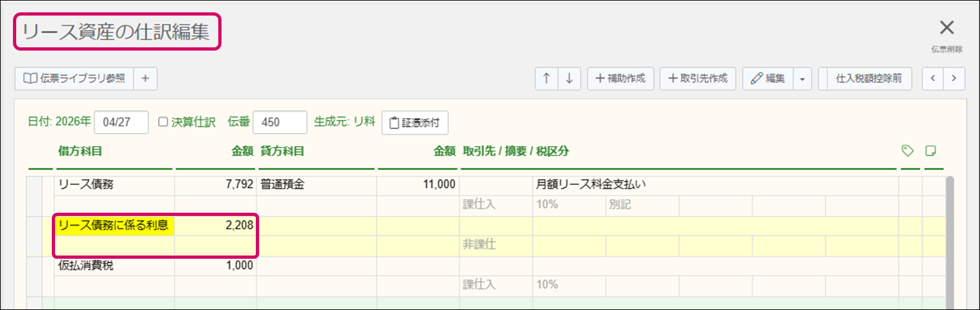Screen dimensions: 980x310
Task: Move the row down with the down arrow
Action: 569,78
